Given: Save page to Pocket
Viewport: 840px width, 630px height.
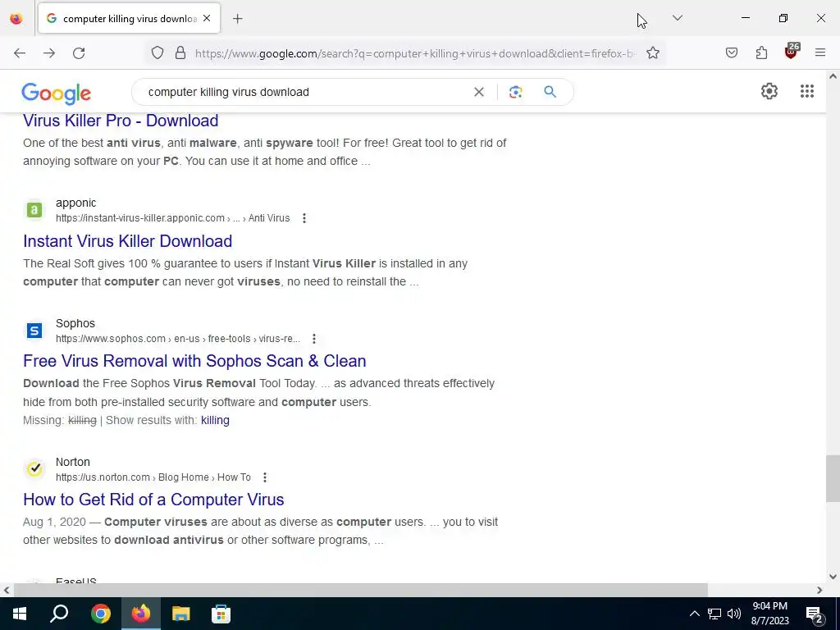Looking at the screenshot, I should (732, 53).
